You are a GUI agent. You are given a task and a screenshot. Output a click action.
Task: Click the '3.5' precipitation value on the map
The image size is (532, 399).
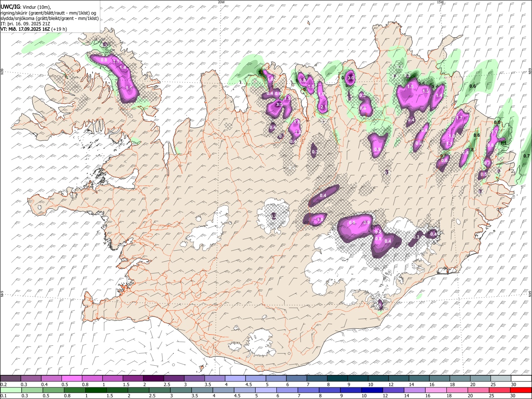tap(279, 105)
